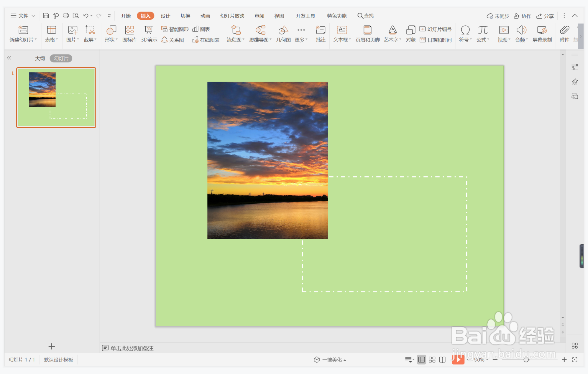Insert a 几何图 geometry figure

283,34
